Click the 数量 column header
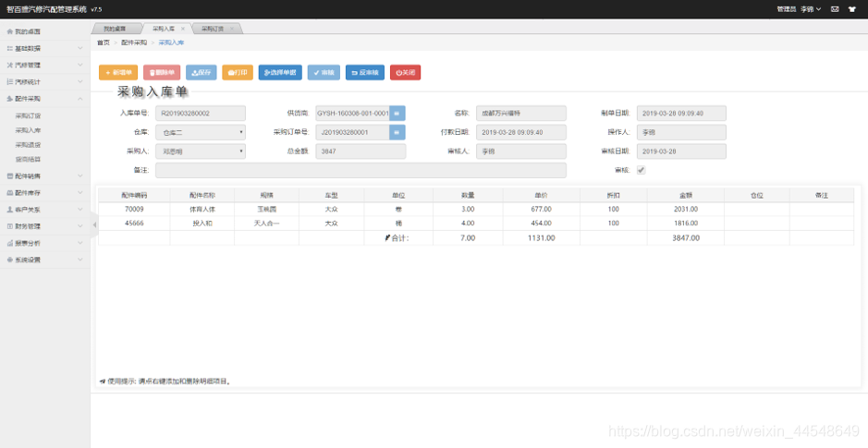868x448 pixels. [x=468, y=195]
